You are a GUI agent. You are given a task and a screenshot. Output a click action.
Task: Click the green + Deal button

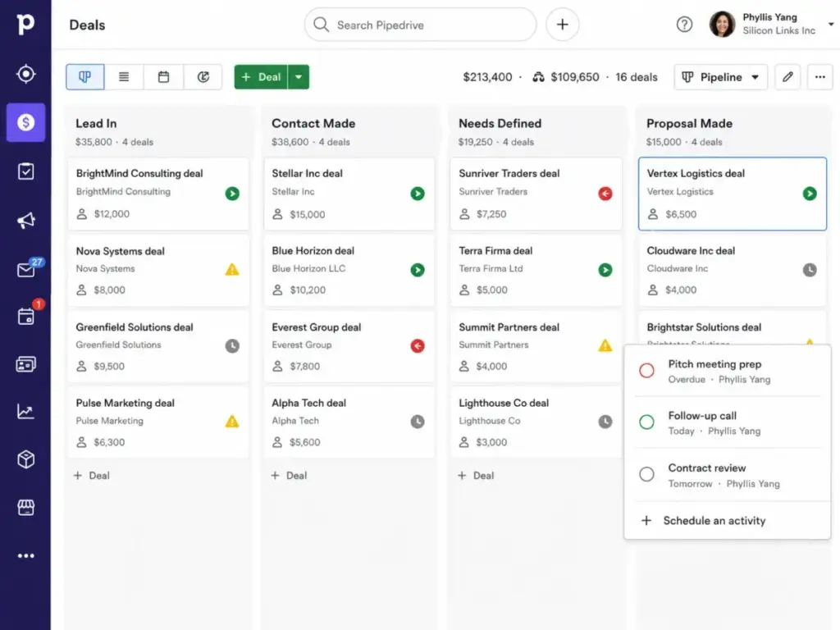pos(261,77)
